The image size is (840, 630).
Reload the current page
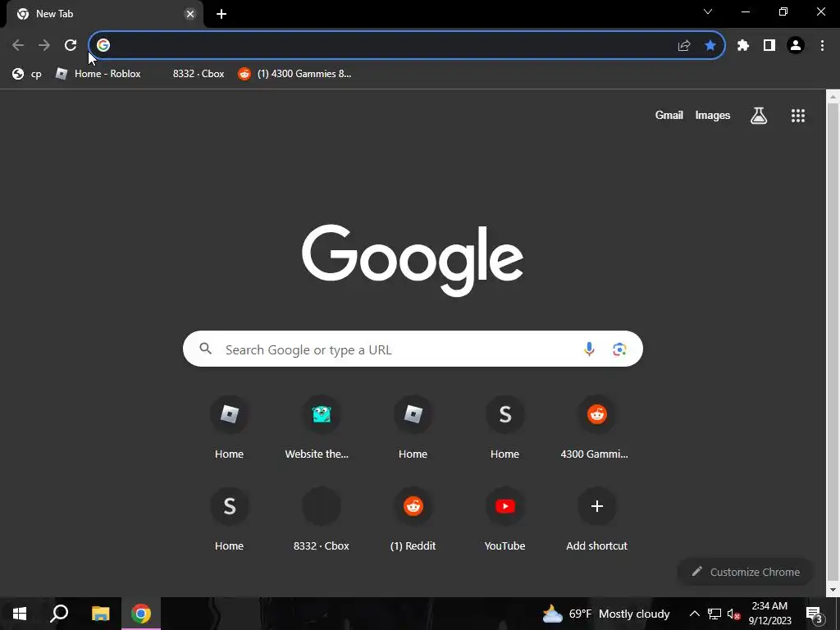tap(71, 45)
